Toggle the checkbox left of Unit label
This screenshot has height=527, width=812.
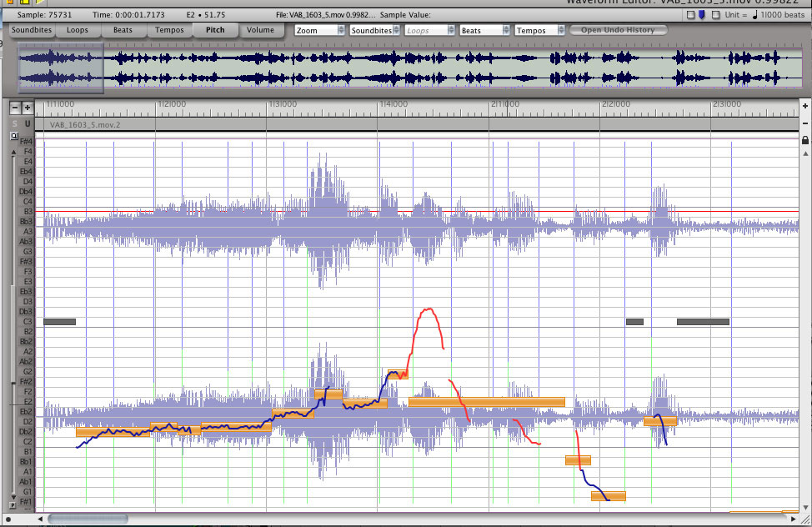tap(715, 14)
